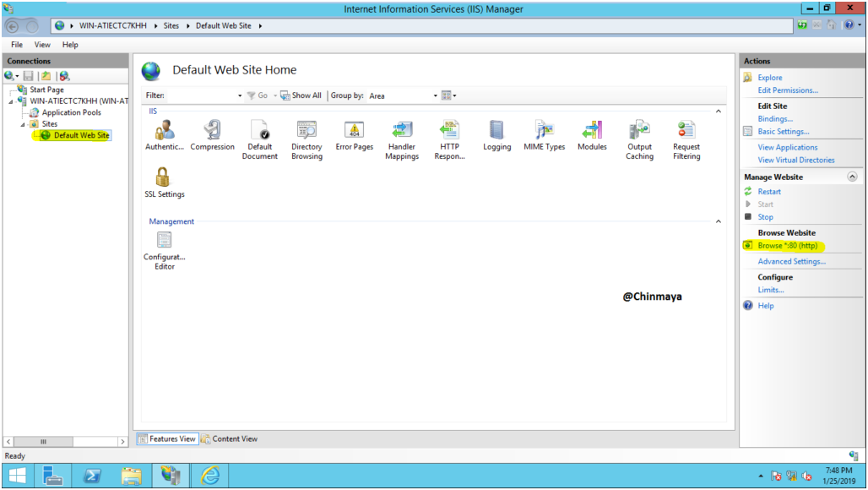This screenshot has width=868, height=490.
Task: Open HTTP Response Headers feature
Action: pos(449,139)
